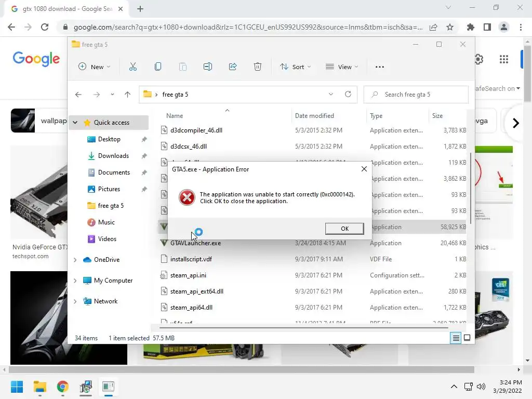Expand the My Computer tree node
The image size is (532, 399).
pos(75,281)
